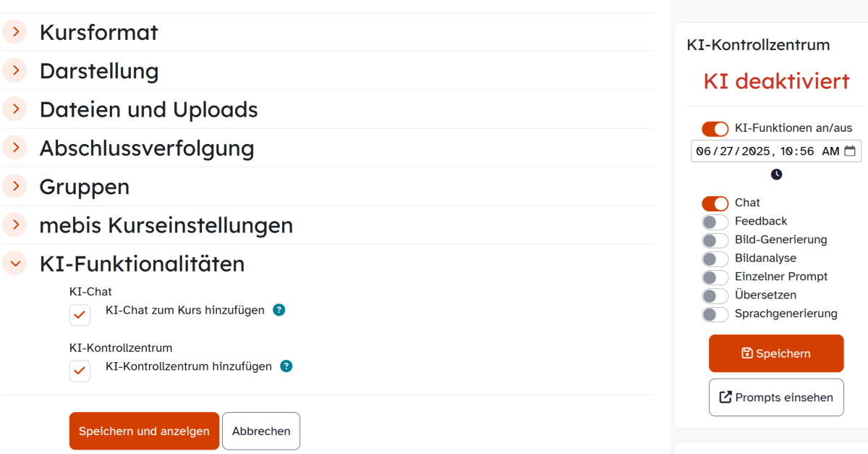Screen dimensions: 868x454
Task: Open Prompts einsehen link button
Action: pyautogui.click(x=776, y=398)
